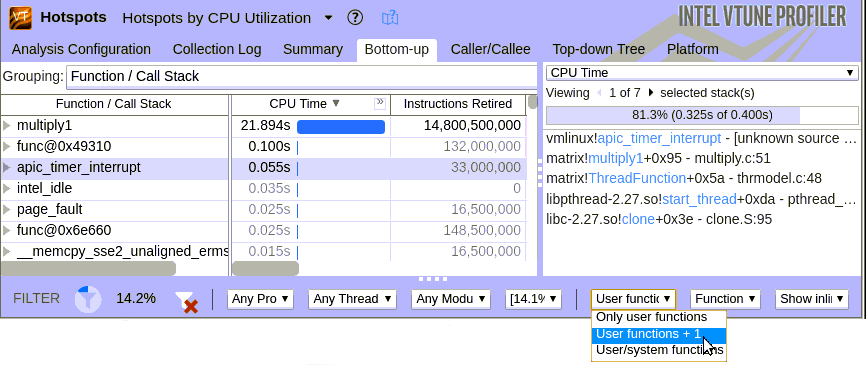
Task: Open the CPU Time stack metric dropdown
Action: (x=702, y=72)
